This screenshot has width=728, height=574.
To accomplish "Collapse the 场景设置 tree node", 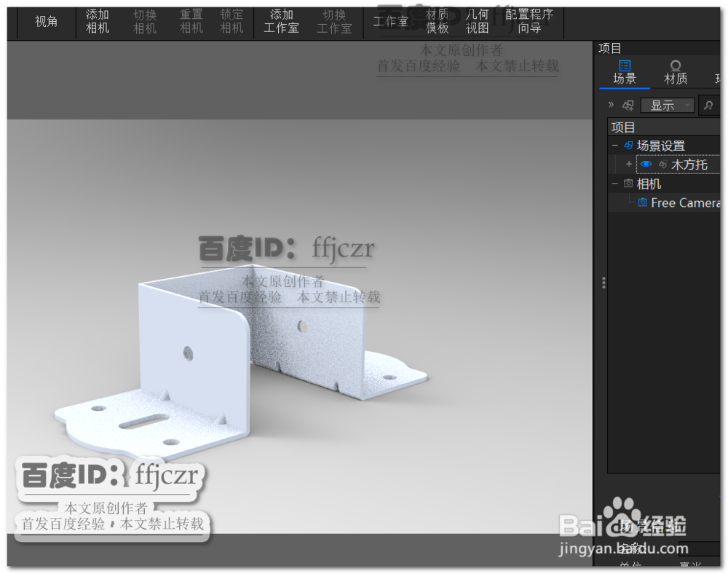I will click(614, 146).
